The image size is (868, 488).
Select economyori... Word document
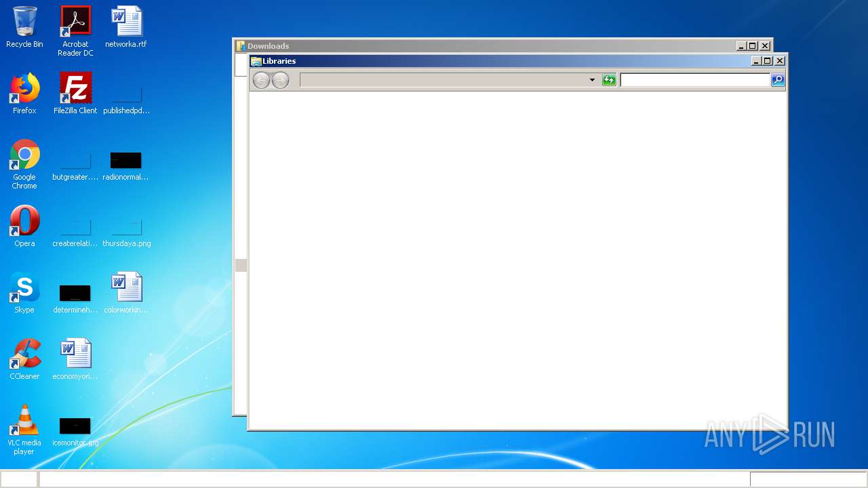75,359
